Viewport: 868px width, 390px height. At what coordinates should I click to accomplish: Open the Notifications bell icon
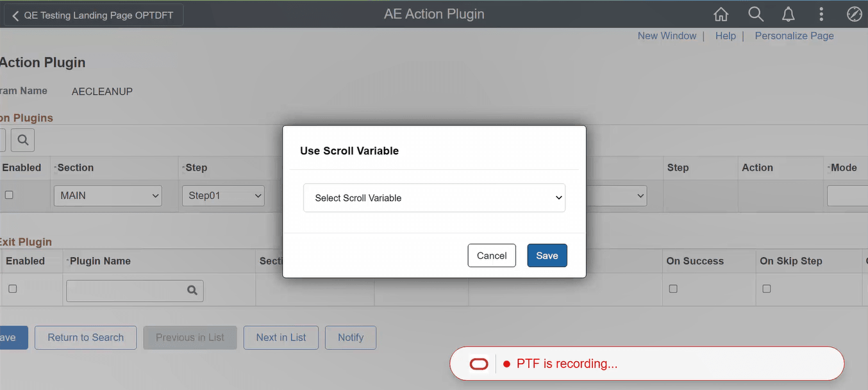point(788,13)
